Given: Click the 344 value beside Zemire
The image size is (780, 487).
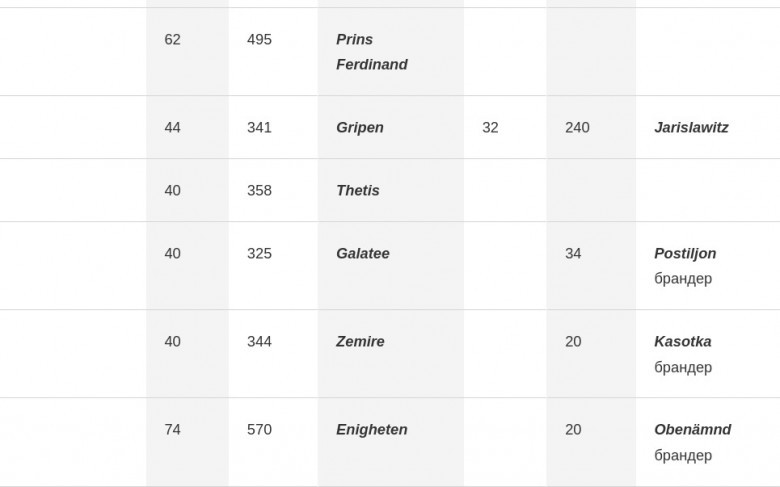Looking at the screenshot, I should coord(259,342).
